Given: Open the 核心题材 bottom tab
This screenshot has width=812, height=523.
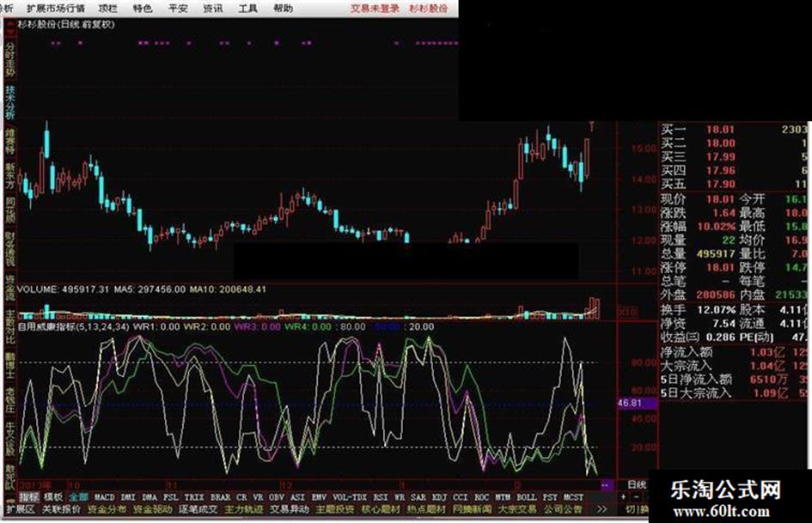Looking at the screenshot, I should (x=381, y=509).
